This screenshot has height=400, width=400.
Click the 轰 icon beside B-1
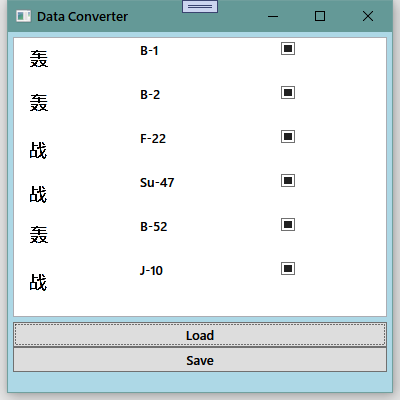pos(39,59)
